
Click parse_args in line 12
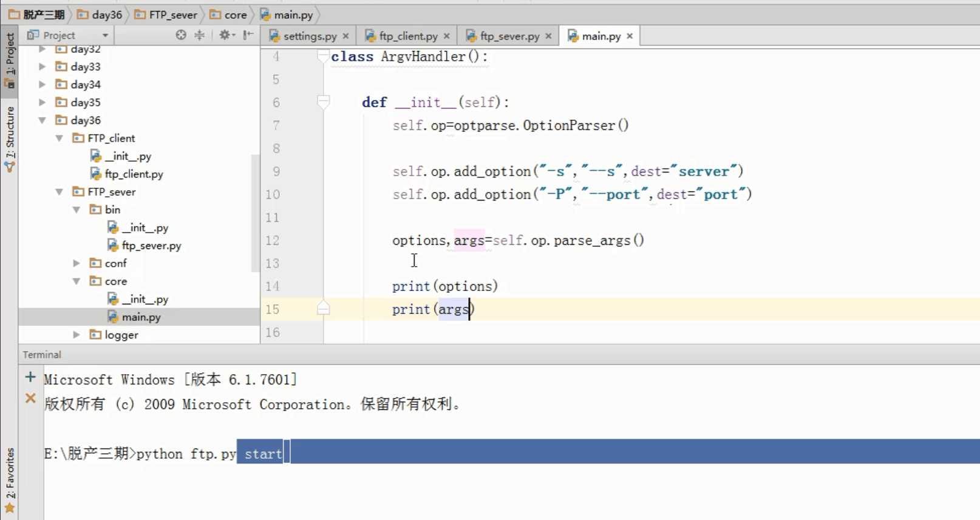pyautogui.click(x=592, y=241)
